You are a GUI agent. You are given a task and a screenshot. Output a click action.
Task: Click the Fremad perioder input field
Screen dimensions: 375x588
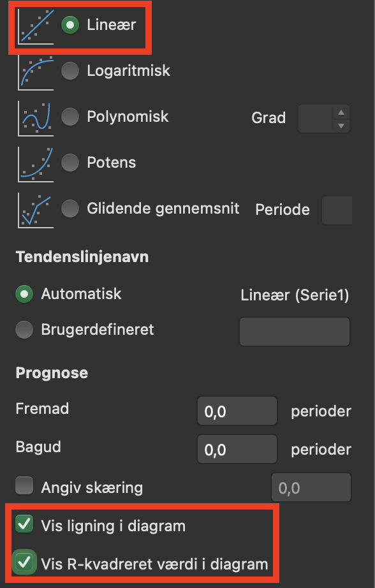(x=237, y=411)
